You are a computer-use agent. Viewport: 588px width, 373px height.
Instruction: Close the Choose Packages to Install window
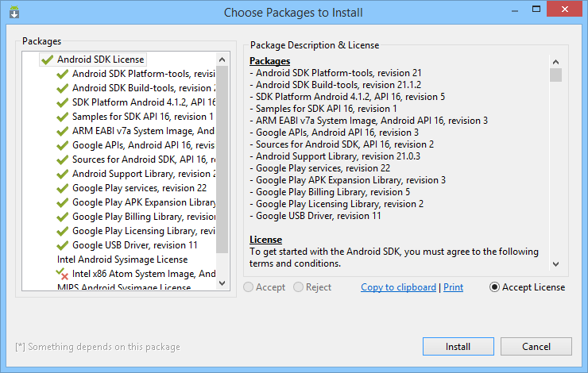click(564, 10)
